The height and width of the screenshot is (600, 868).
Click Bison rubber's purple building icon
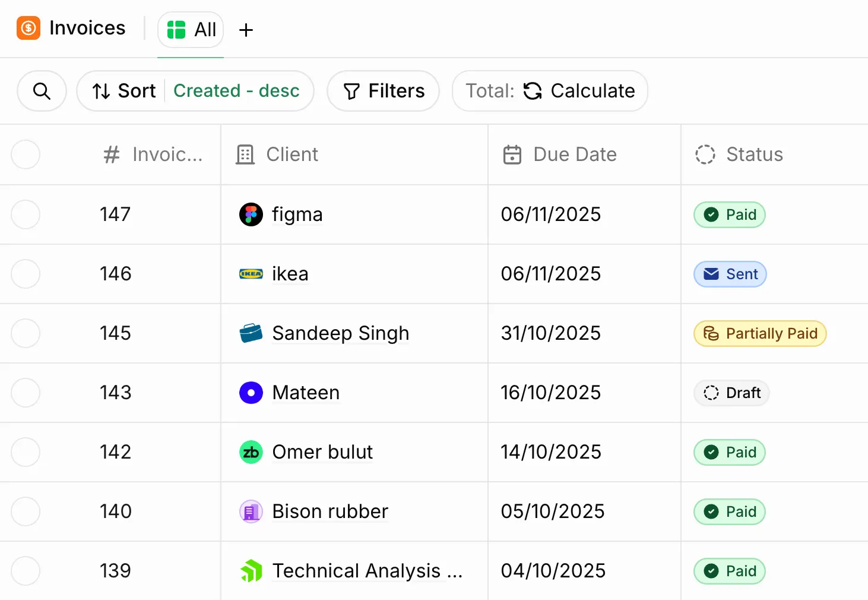(x=251, y=511)
